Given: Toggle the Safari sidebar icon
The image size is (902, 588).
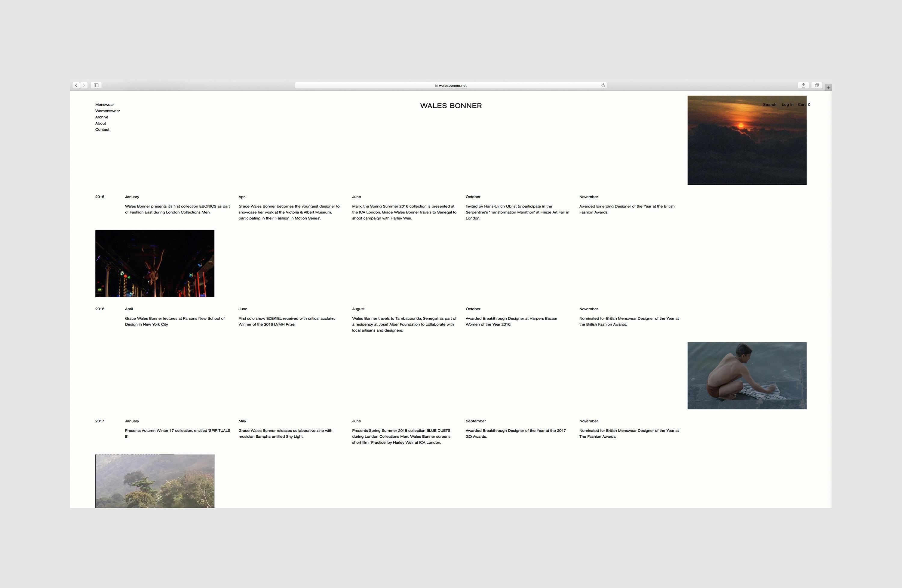Looking at the screenshot, I should pyautogui.click(x=96, y=85).
